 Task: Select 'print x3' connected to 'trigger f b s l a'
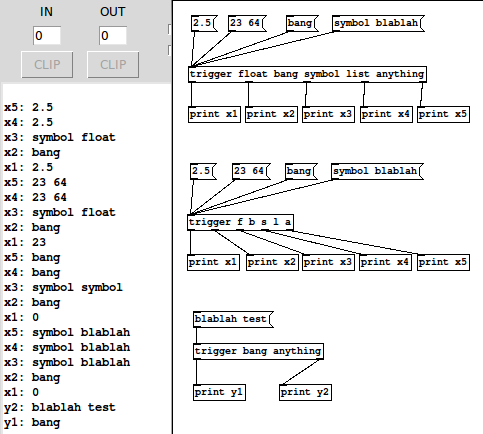coord(328,262)
